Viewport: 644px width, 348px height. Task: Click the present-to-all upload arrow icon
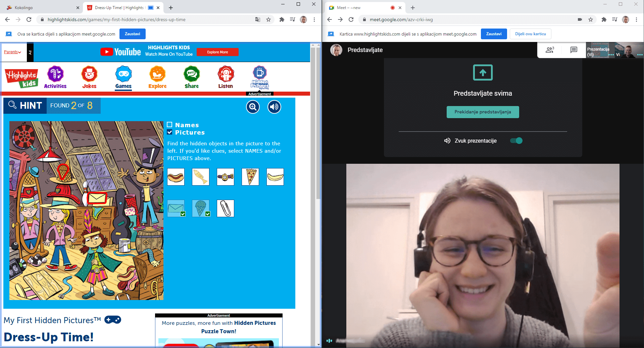483,72
